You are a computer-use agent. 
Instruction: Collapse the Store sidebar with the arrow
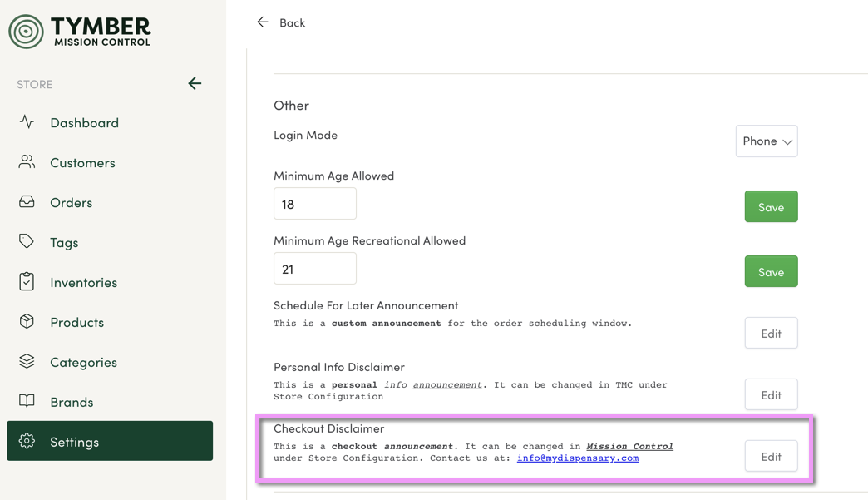pos(195,83)
